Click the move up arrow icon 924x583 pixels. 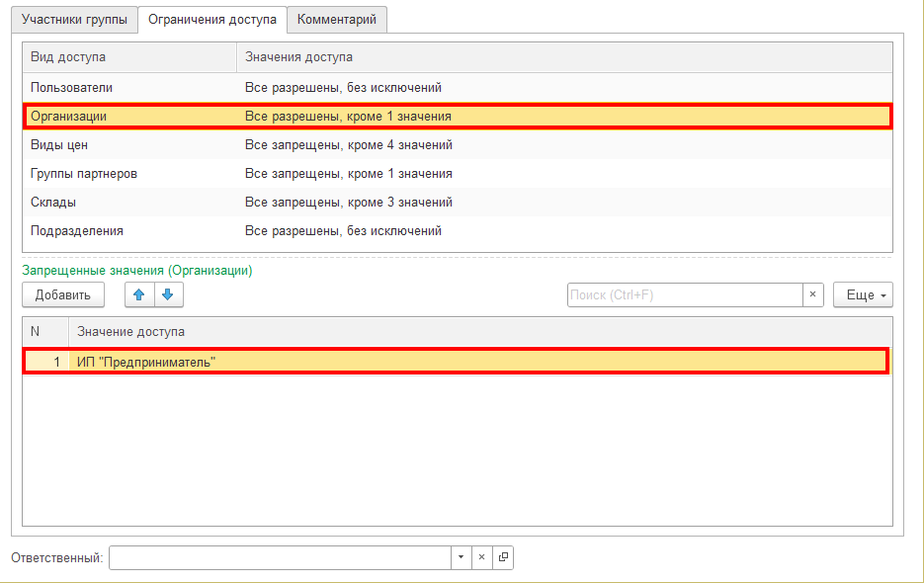[x=139, y=294]
